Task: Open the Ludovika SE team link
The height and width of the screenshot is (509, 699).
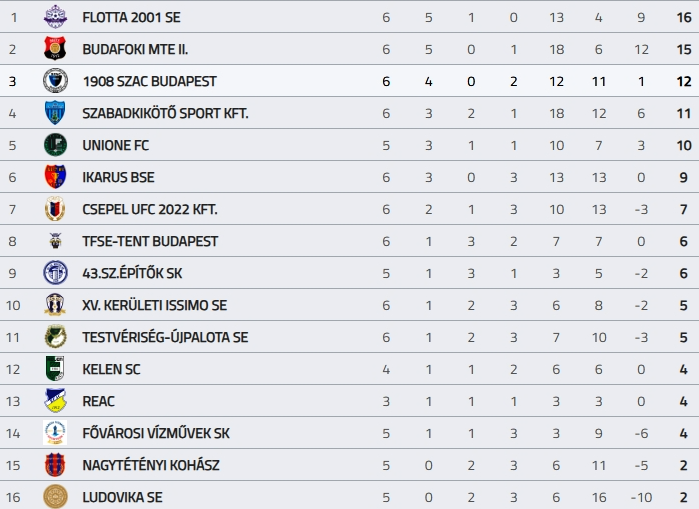Action: coord(122,497)
